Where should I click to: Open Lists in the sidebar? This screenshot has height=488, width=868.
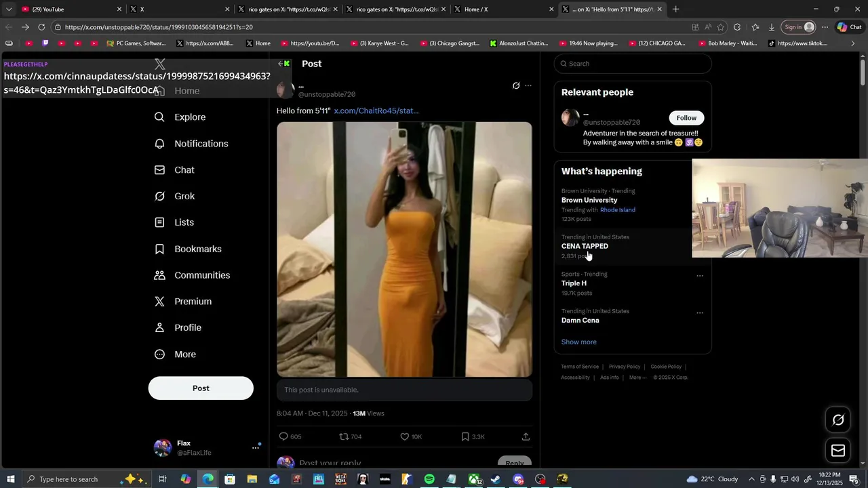(174, 222)
